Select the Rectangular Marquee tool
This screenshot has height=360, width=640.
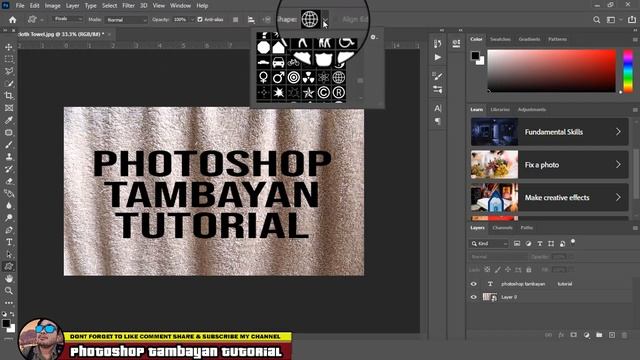point(9,59)
